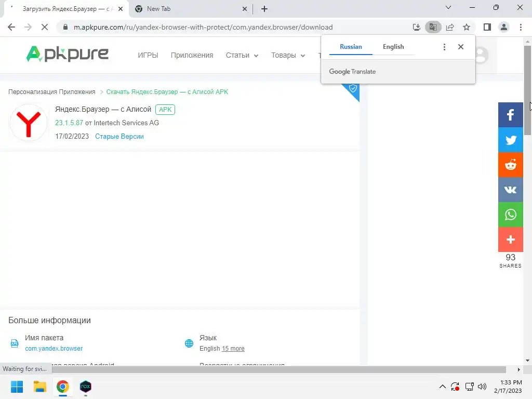The height and width of the screenshot is (399, 532).
Task: Open com.yandex.browser package link
Action: (54, 349)
